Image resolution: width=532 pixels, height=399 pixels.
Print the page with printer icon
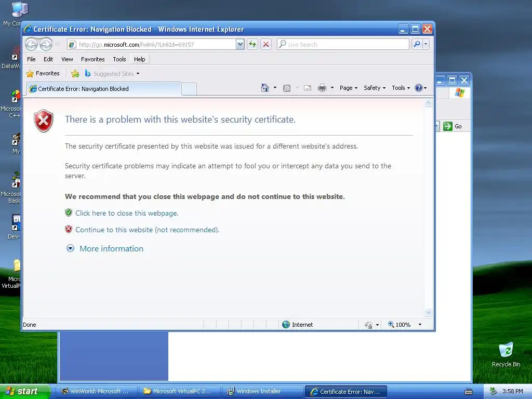(322, 88)
